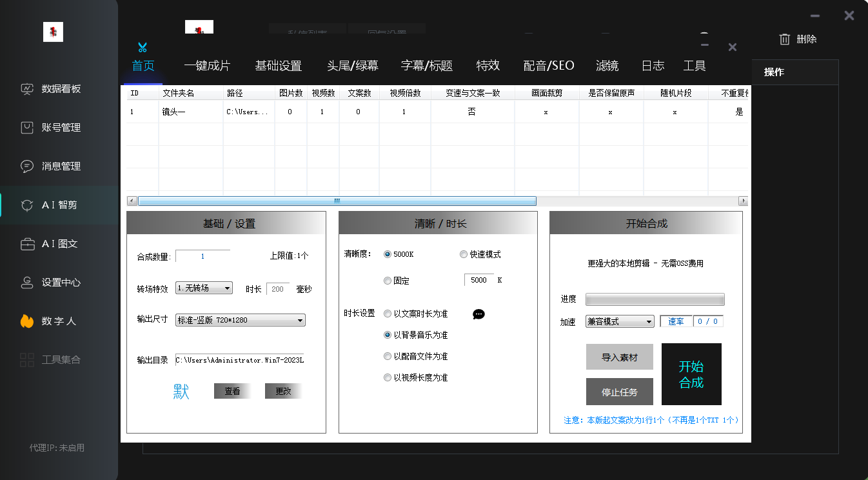Click the 数字人 flame icon

click(x=27, y=321)
